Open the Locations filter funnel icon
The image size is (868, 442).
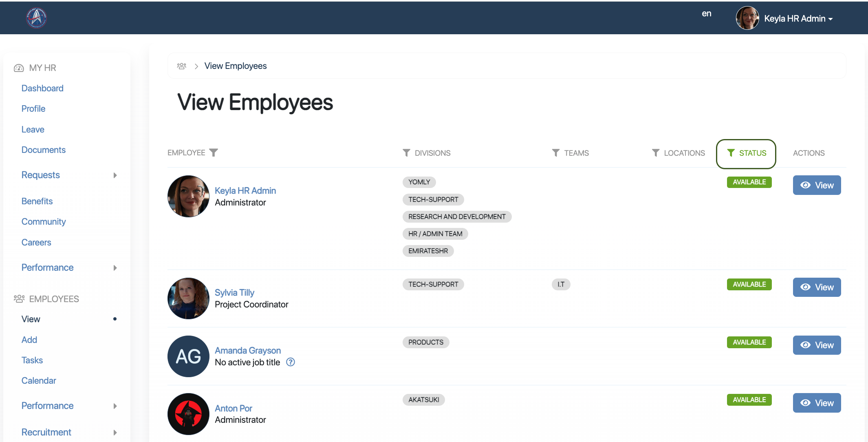click(x=655, y=153)
